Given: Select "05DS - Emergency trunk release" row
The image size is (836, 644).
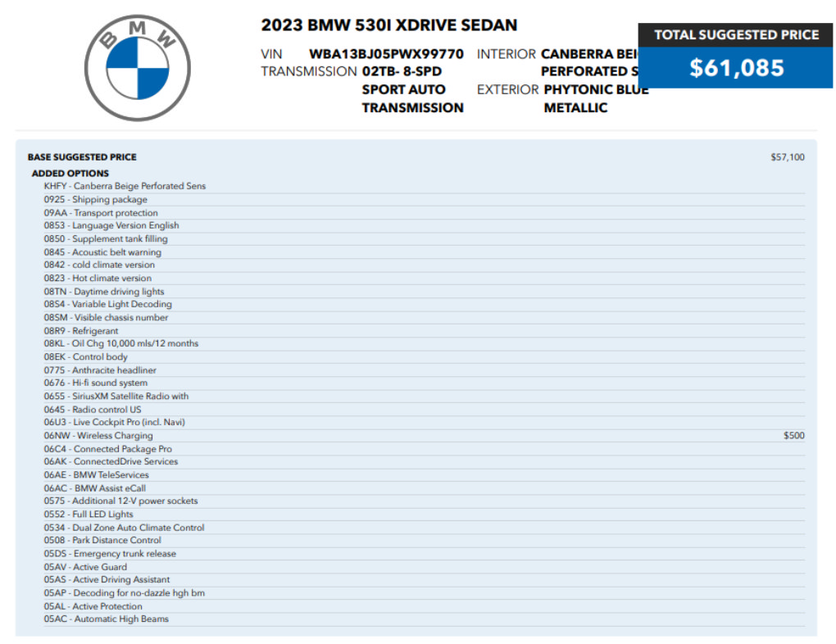Looking at the screenshot, I should pos(425,554).
